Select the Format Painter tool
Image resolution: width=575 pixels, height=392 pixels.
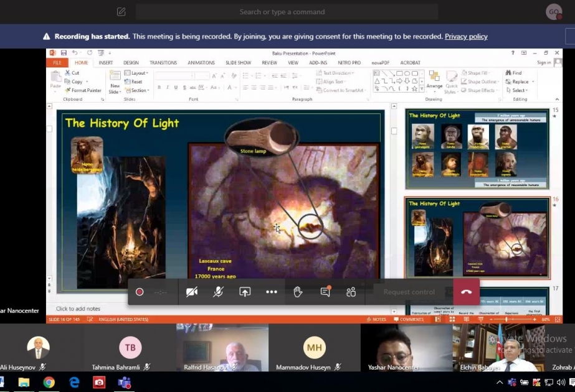tap(83, 90)
